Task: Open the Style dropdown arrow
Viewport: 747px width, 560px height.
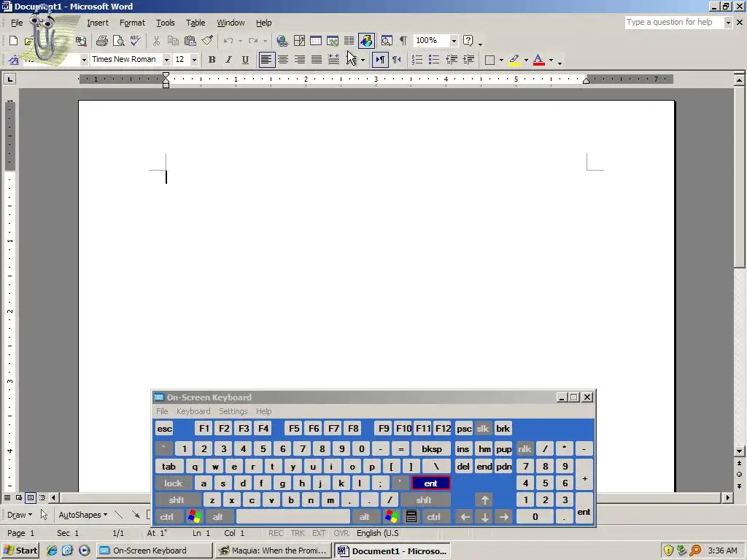Action: coord(84,60)
